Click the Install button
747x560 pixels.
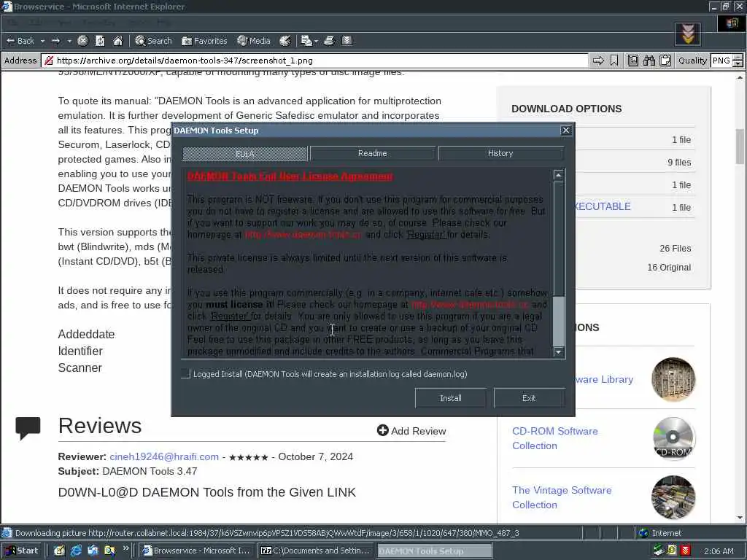click(x=450, y=398)
